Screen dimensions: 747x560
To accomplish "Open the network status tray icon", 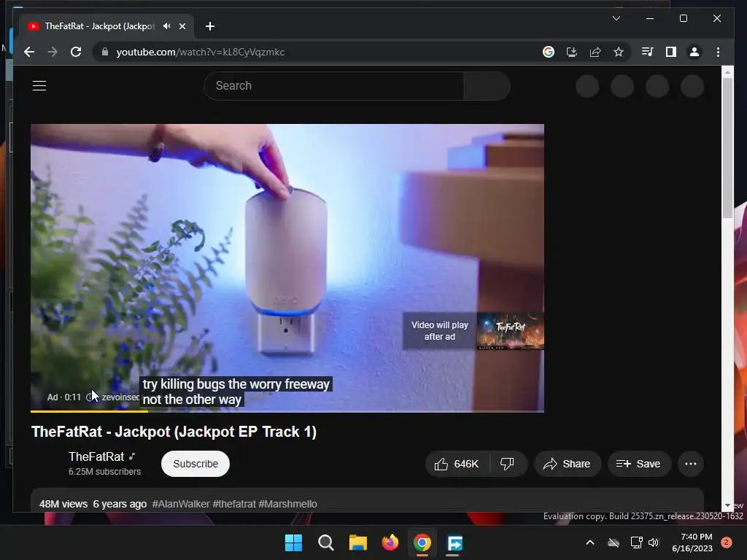I will click(636, 542).
